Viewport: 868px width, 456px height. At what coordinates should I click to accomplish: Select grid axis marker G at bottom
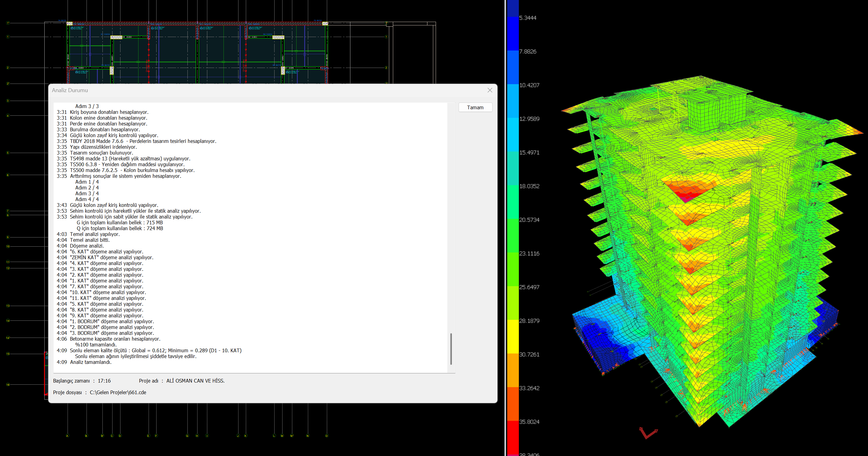(187, 436)
